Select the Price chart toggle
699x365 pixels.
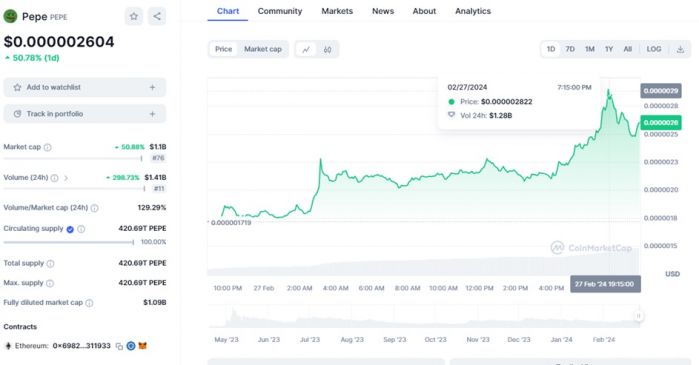223,49
